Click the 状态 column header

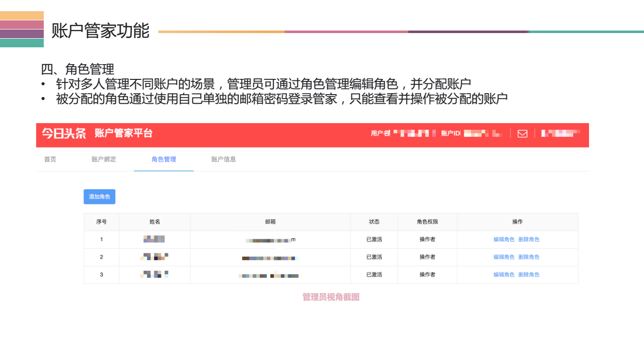(374, 222)
